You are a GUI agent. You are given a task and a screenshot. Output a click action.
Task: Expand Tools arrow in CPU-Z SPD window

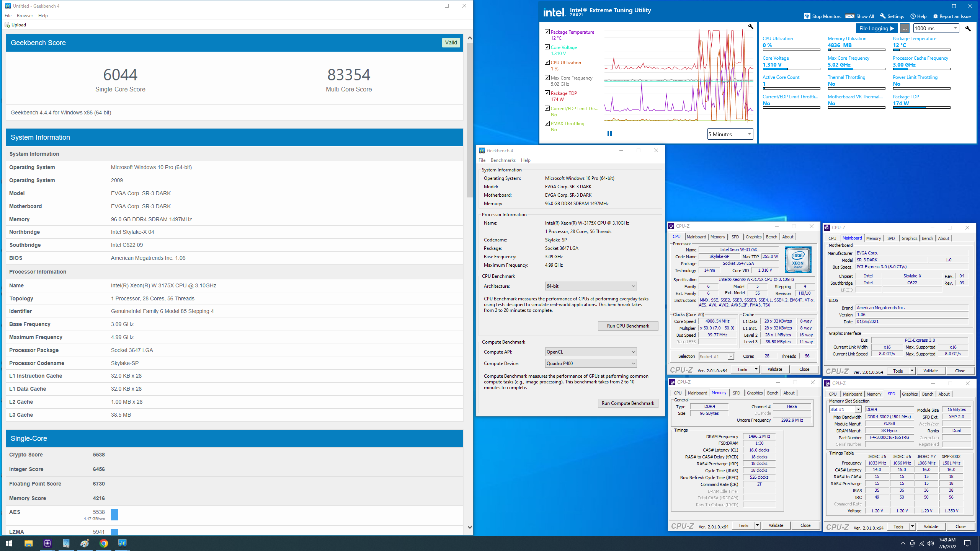coord(912,527)
